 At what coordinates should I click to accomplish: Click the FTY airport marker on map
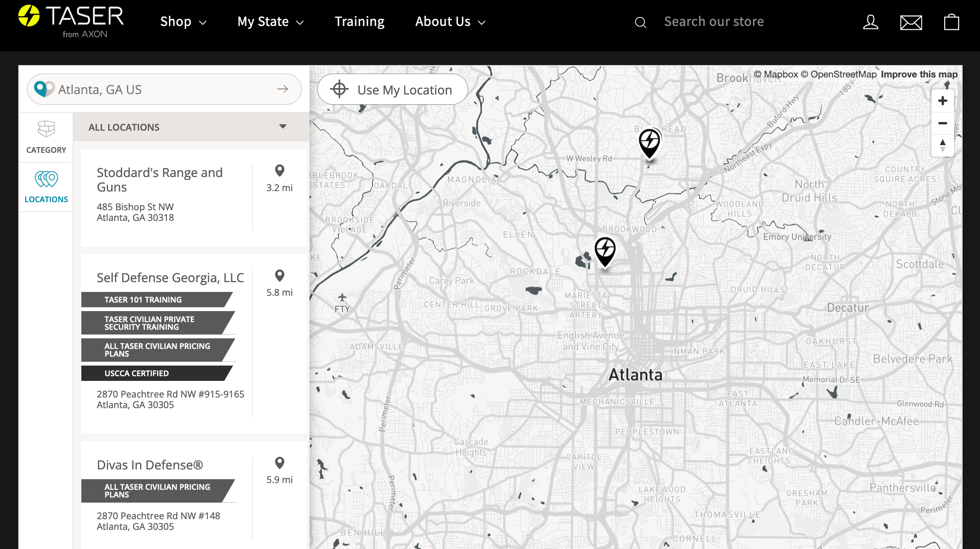342,303
